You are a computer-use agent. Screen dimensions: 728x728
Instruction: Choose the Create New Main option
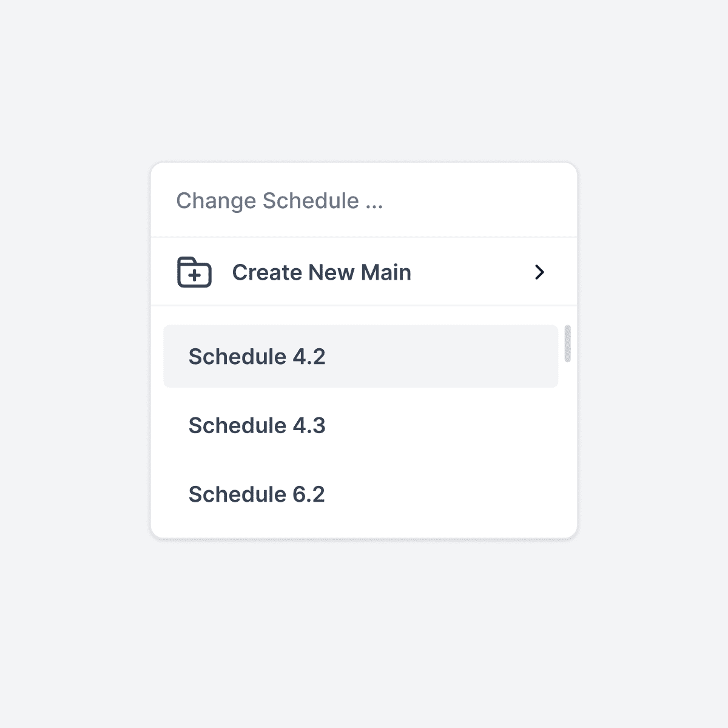coord(322,272)
